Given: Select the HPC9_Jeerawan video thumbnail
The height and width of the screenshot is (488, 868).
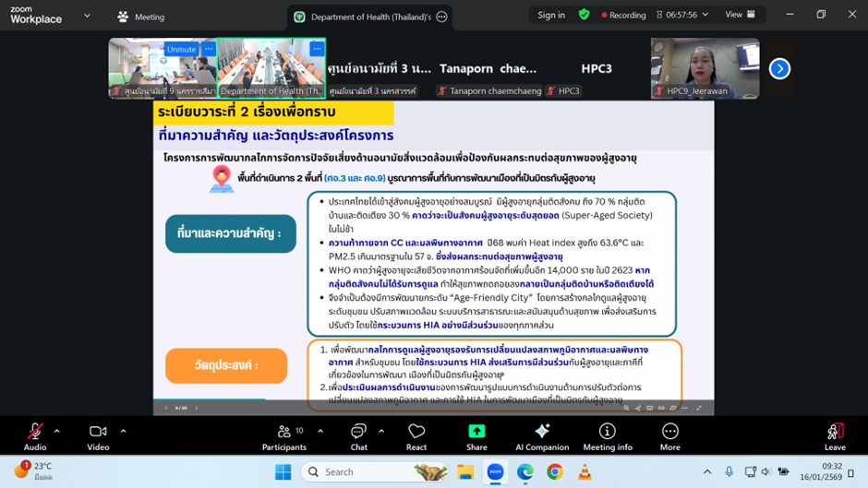Looking at the screenshot, I should (x=705, y=67).
